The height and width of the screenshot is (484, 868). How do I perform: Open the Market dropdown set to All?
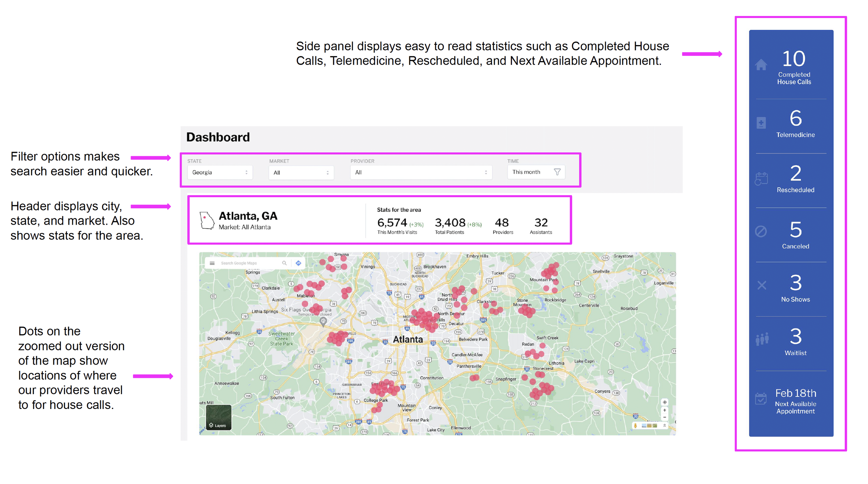point(301,173)
